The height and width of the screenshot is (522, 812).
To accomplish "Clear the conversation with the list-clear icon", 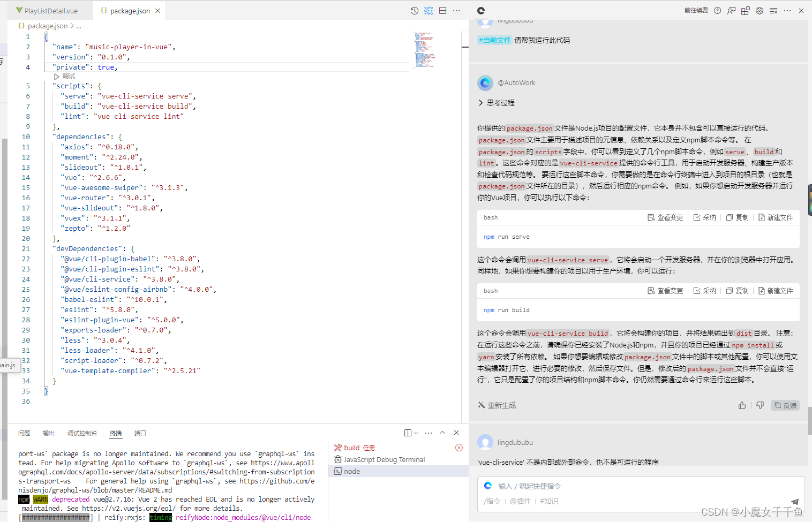I will coord(773,11).
